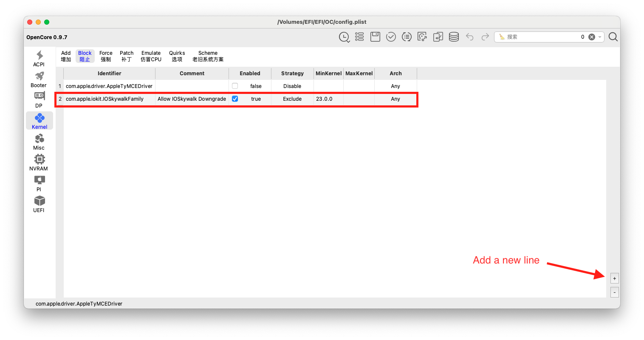Redo the last undone change
644x340 pixels.
pos(485,37)
